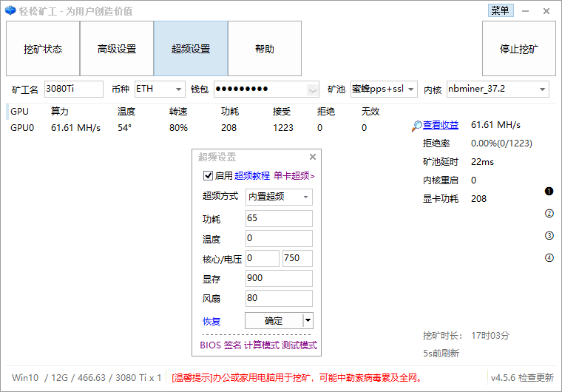
Task: Open the 高级设置 tab
Action: (x=117, y=49)
